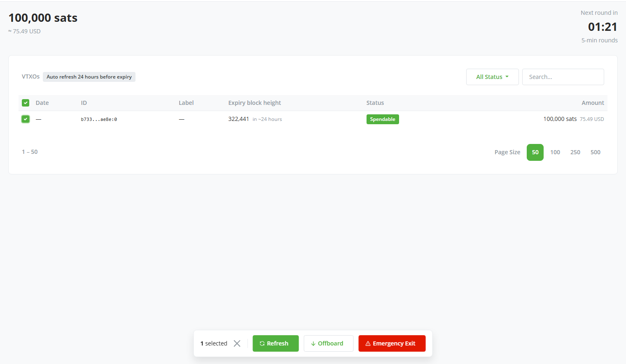Click the 100,000 sats balance heading

[x=43, y=18]
